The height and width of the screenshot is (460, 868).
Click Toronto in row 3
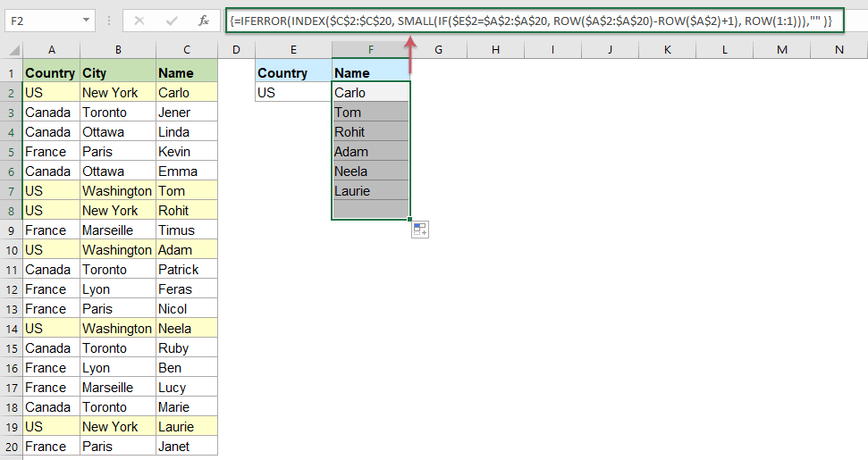[x=118, y=113]
